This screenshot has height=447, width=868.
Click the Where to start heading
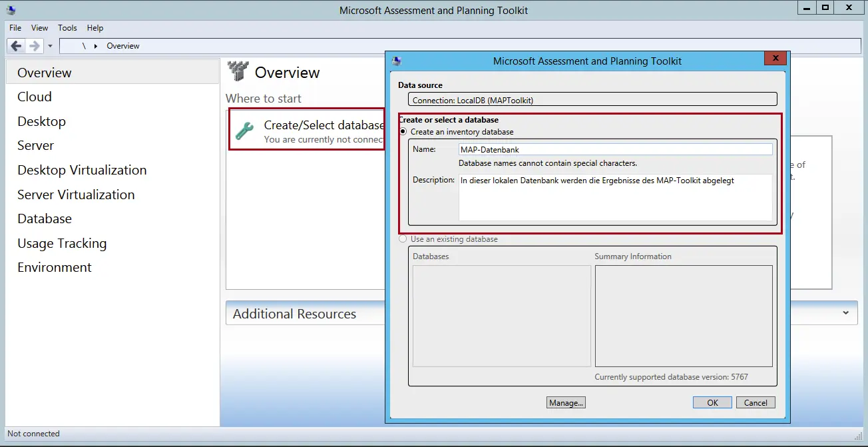(264, 99)
